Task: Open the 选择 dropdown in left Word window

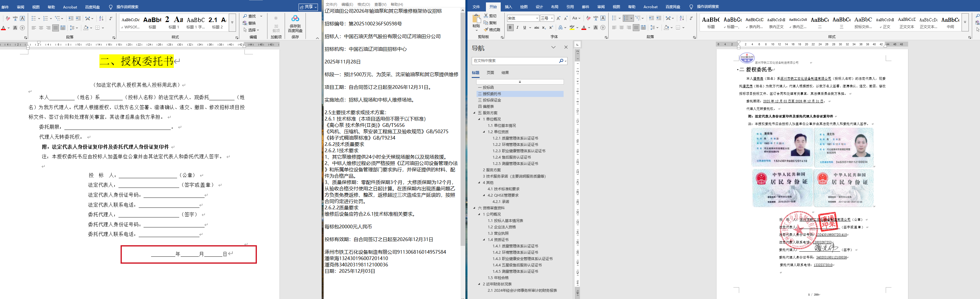Action: [251, 30]
